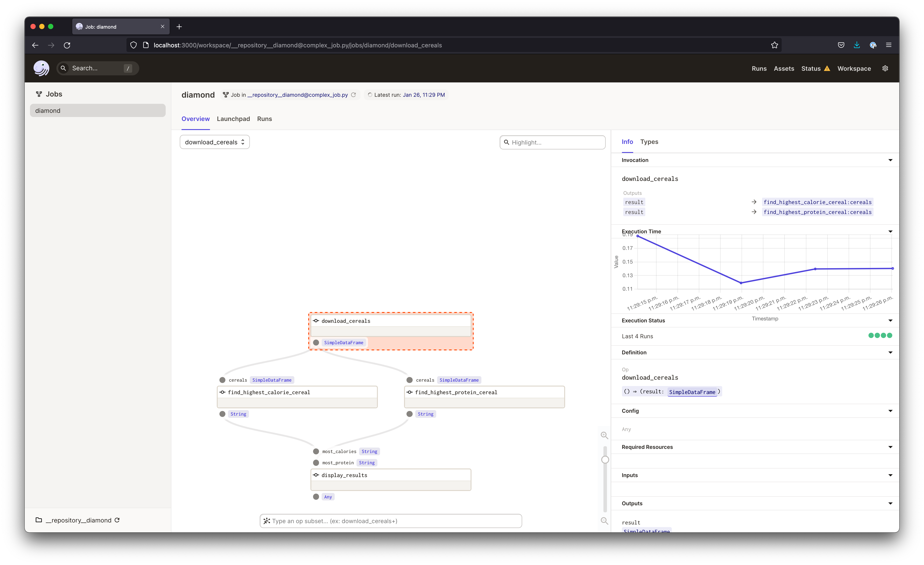Collapse the Execution Time section

(891, 231)
